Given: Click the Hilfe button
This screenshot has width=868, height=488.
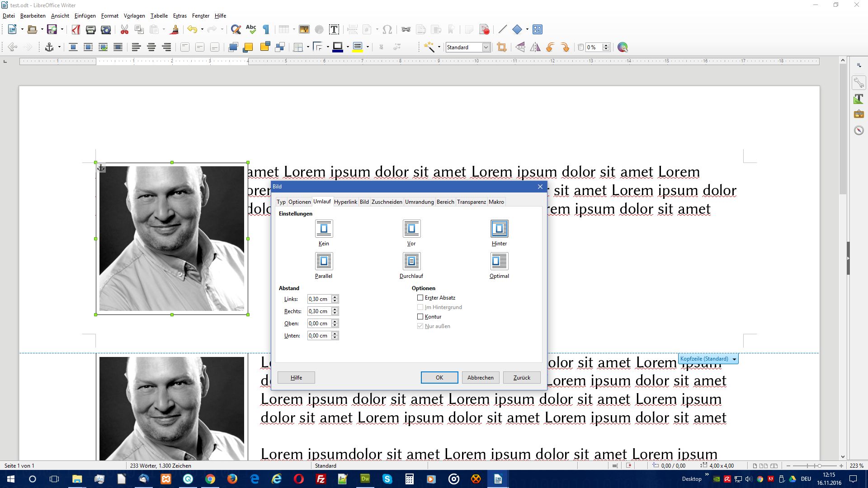Looking at the screenshot, I should [x=296, y=378].
